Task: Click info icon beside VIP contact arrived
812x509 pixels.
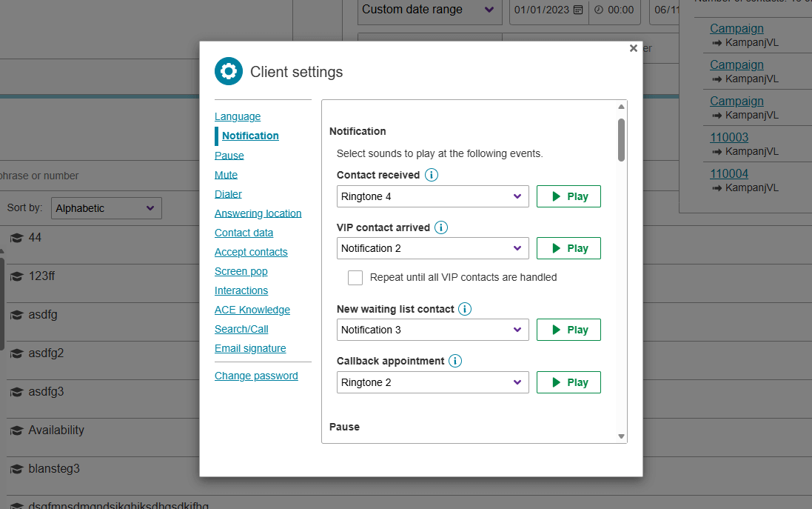Action: coord(441,227)
